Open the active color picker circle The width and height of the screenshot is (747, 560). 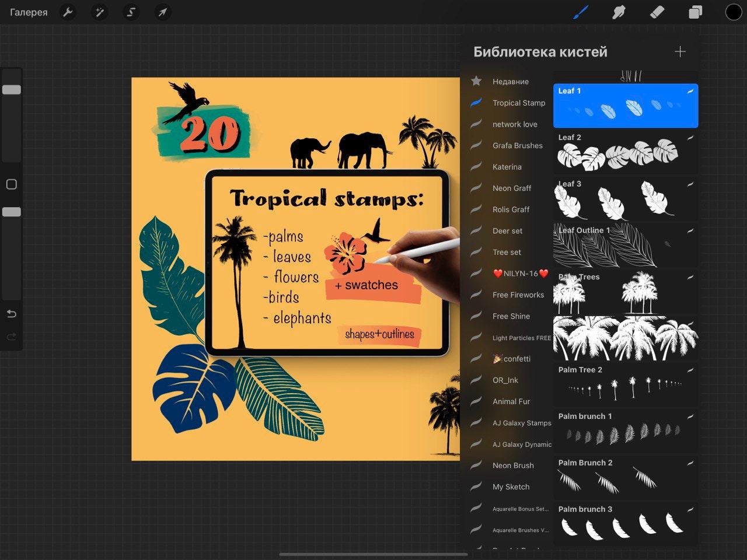(734, 12)
